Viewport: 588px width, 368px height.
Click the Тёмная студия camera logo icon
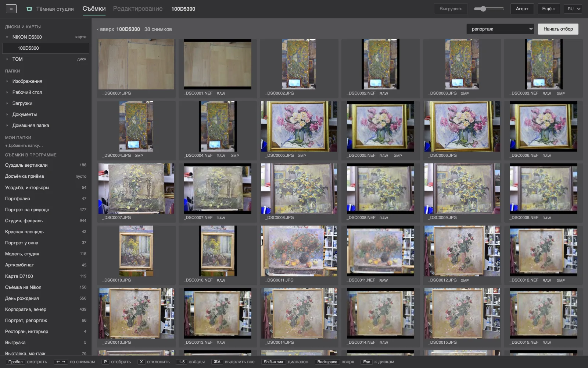29,9
